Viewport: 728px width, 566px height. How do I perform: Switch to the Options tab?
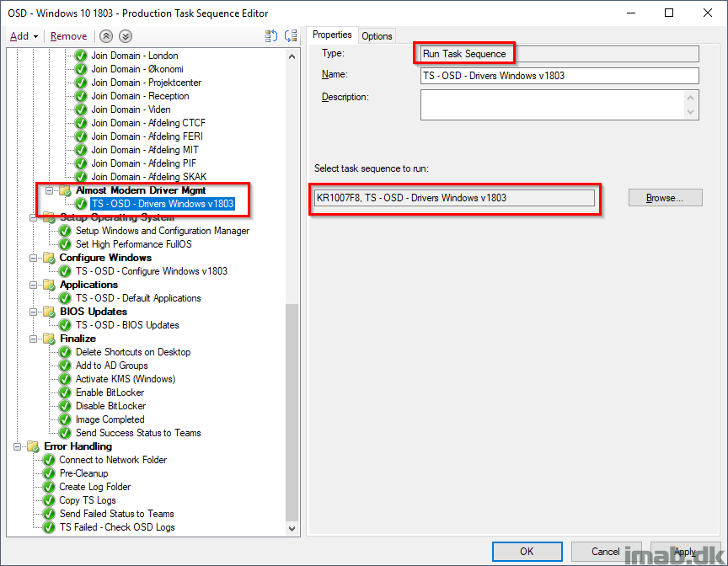pos(377,36)
